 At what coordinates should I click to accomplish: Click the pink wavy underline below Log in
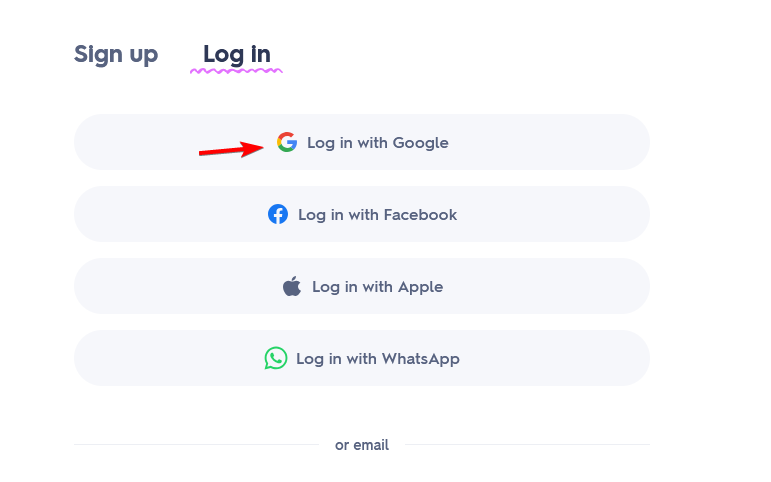(x=237, y=71)
